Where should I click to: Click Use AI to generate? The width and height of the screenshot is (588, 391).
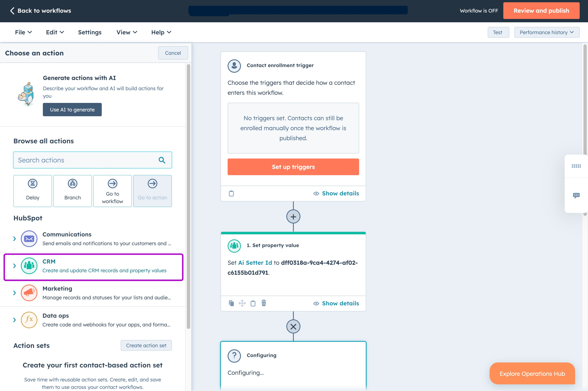tap(72, 110)
